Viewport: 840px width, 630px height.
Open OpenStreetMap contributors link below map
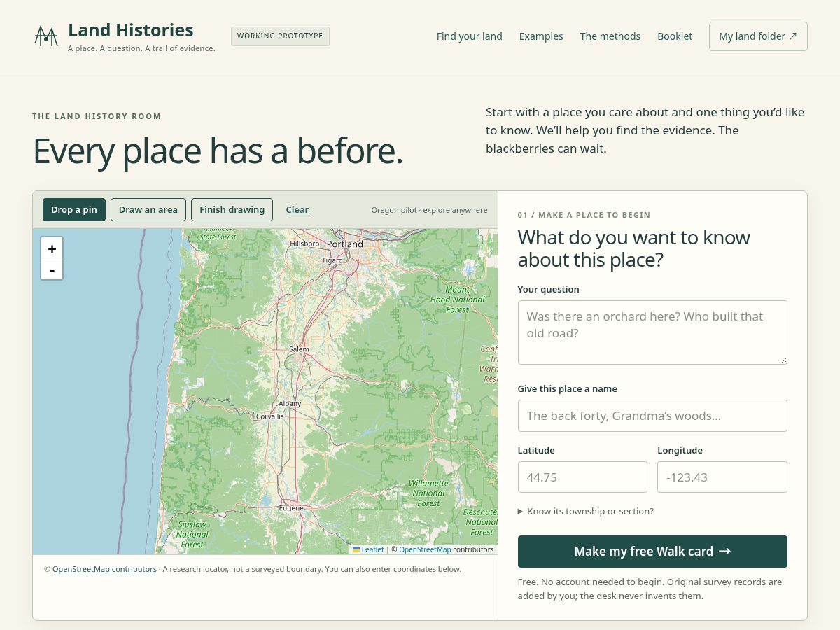[x=104, y=569]
